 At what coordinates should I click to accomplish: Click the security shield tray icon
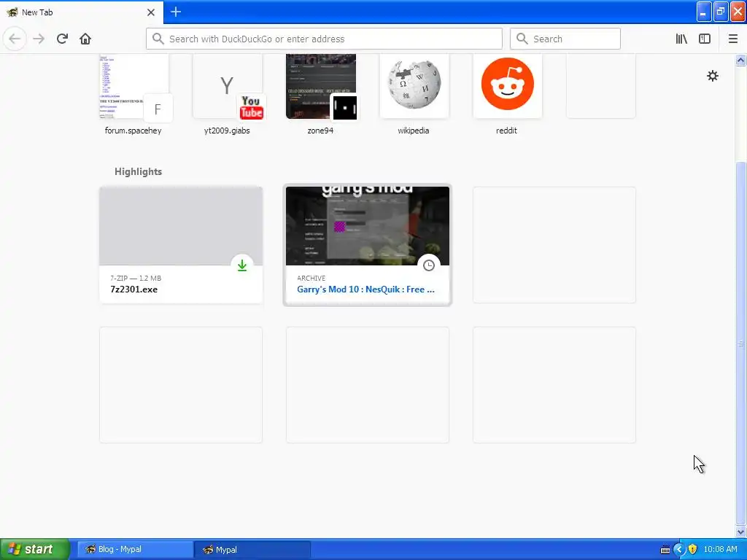tap(693, 550)
